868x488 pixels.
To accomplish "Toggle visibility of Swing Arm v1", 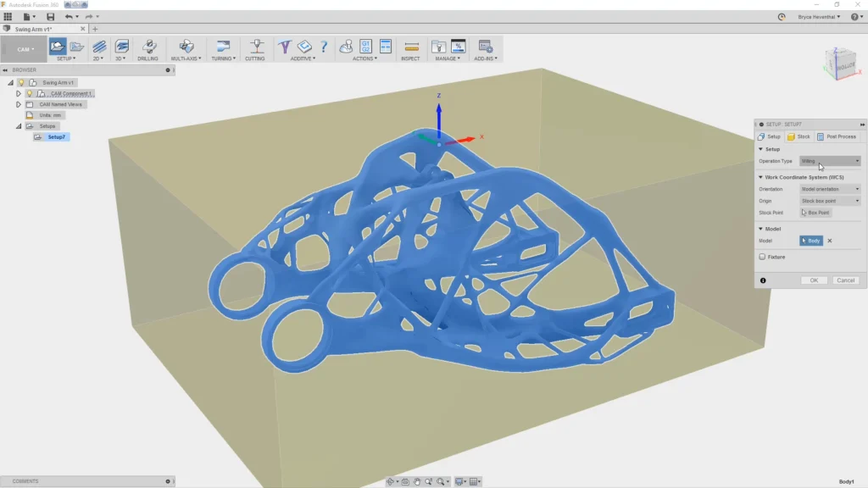I will 21,82.
